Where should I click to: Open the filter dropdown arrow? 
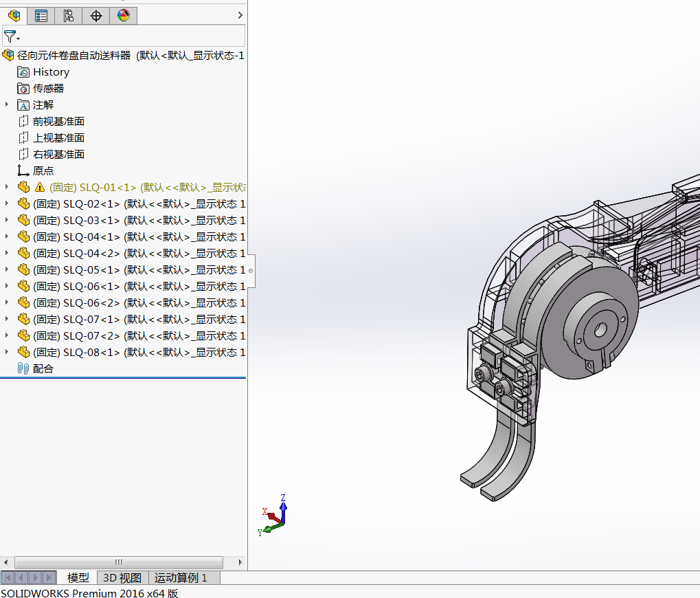pos(19,39)
